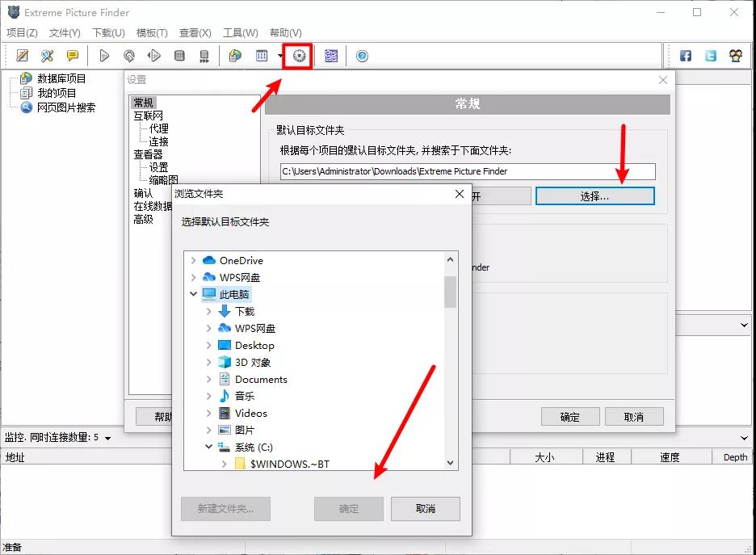This screenshot has height=555, width=756.
Task: Expand the 下载 folder node
Action: (208, 312)
